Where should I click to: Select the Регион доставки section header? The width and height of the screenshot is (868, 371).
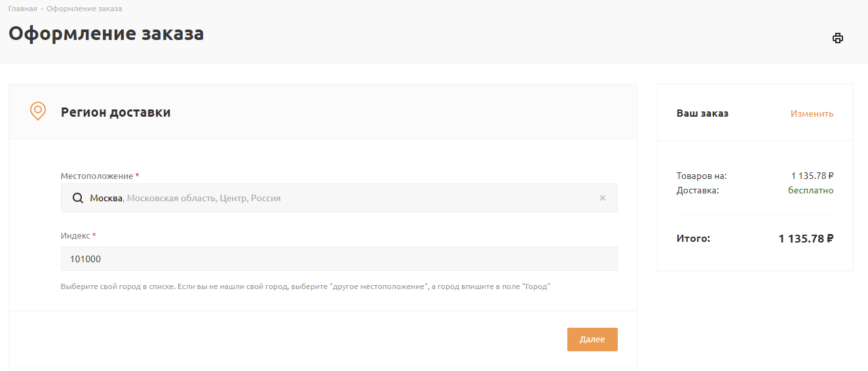pyautogui.click(x=115, y=112)
